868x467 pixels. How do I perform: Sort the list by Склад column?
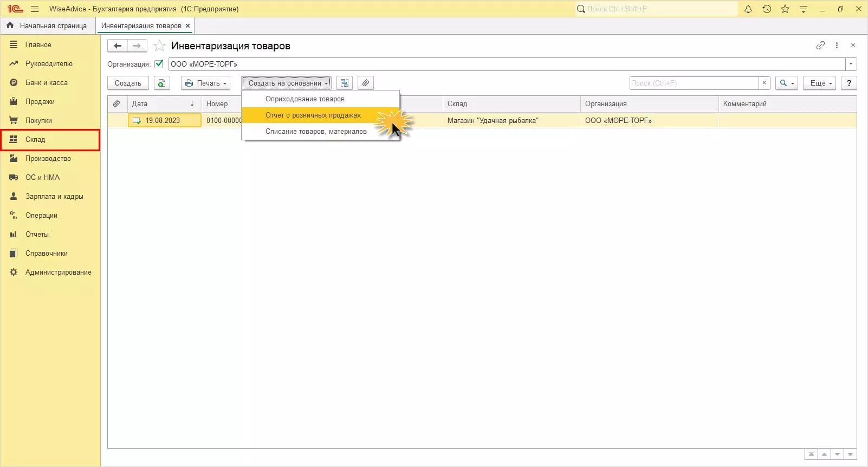click(x=511, y=103)
